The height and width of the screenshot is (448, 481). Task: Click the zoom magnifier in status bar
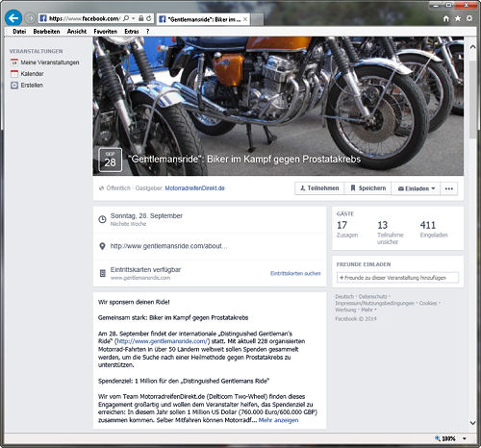(437, 438)
